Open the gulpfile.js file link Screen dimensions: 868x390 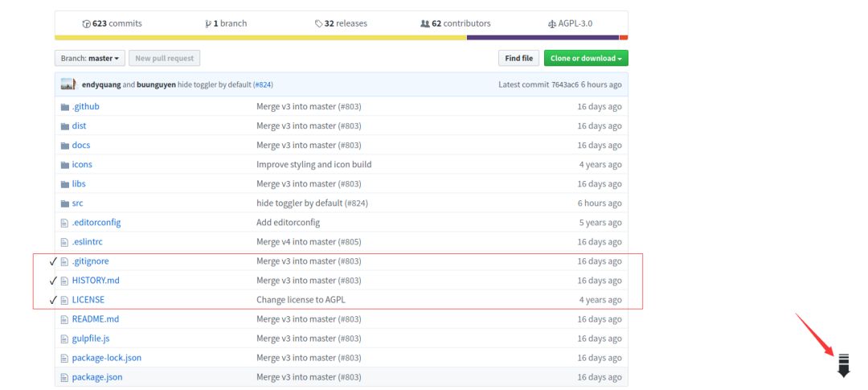91,339
